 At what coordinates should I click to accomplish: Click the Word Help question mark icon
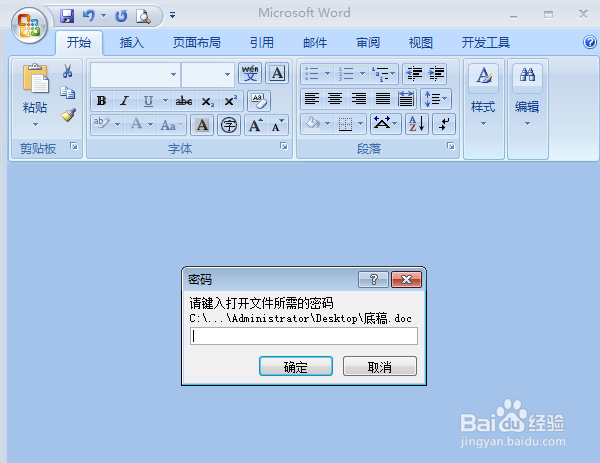click(x=589, y=42)
